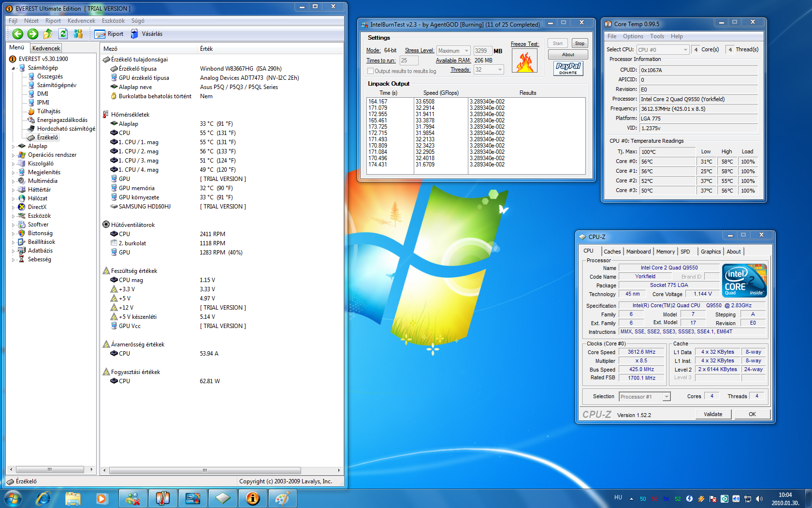Image resolution: width=812 pixels, height=508 pixels.
Task: Click the Times to run input field
Action: (x=409, y=60)
